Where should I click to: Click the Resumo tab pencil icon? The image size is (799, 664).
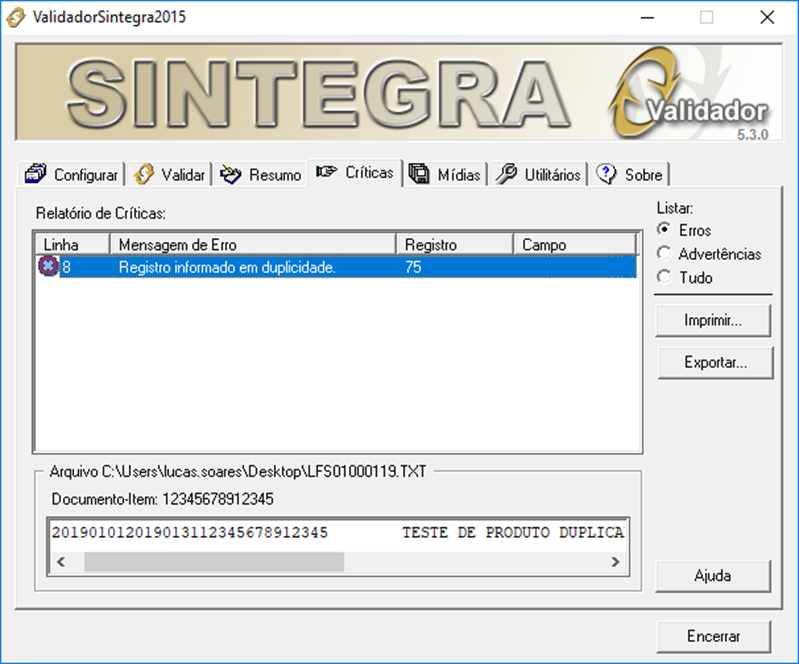point(230,174)
